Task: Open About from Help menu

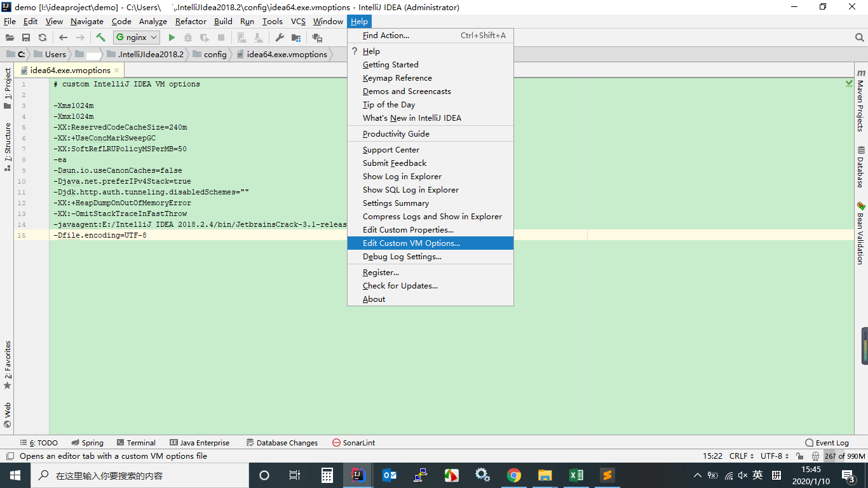Action: point(430,299)
